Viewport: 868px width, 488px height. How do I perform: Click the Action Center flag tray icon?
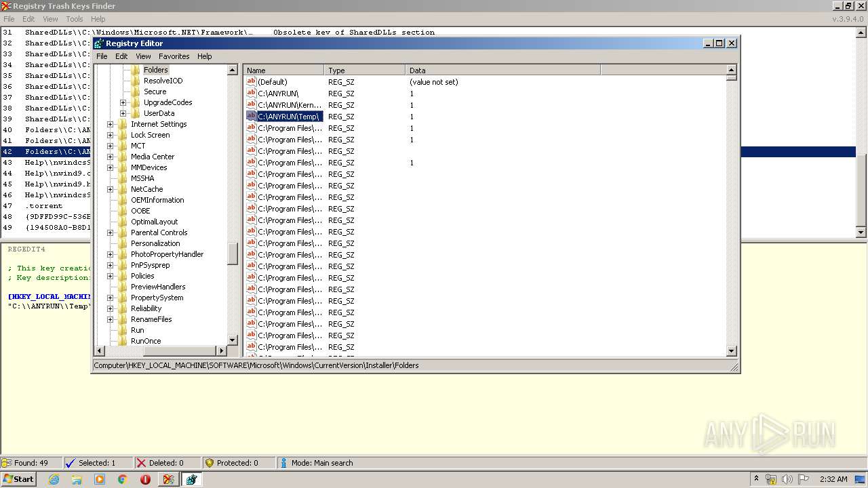pos(804,479)
